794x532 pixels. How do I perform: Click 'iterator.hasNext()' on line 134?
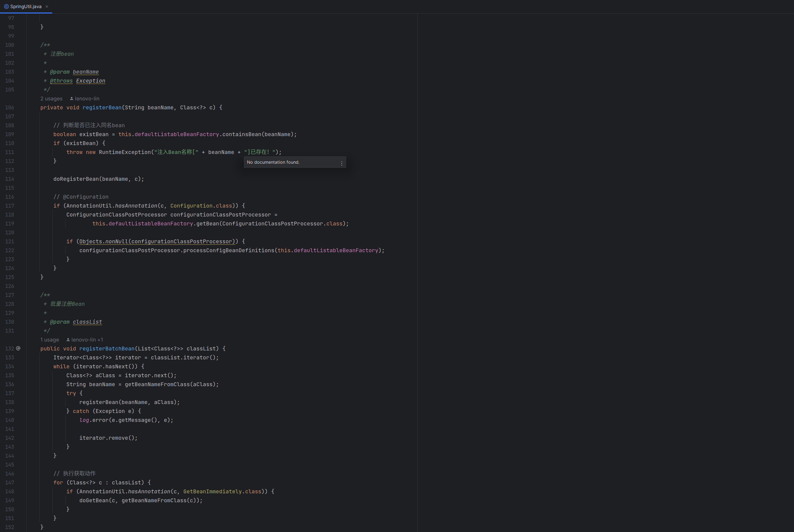coord(105,366)
